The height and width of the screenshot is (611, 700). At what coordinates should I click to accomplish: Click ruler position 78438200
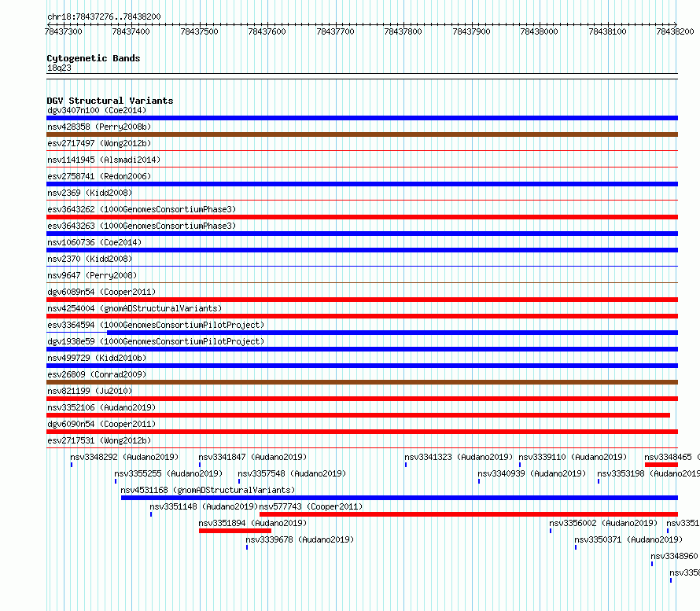[676, 31]
